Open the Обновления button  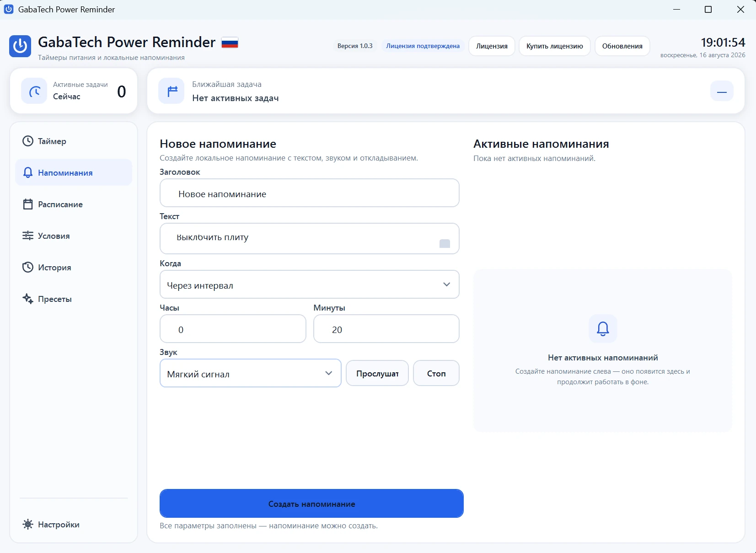tap(622, 46)
